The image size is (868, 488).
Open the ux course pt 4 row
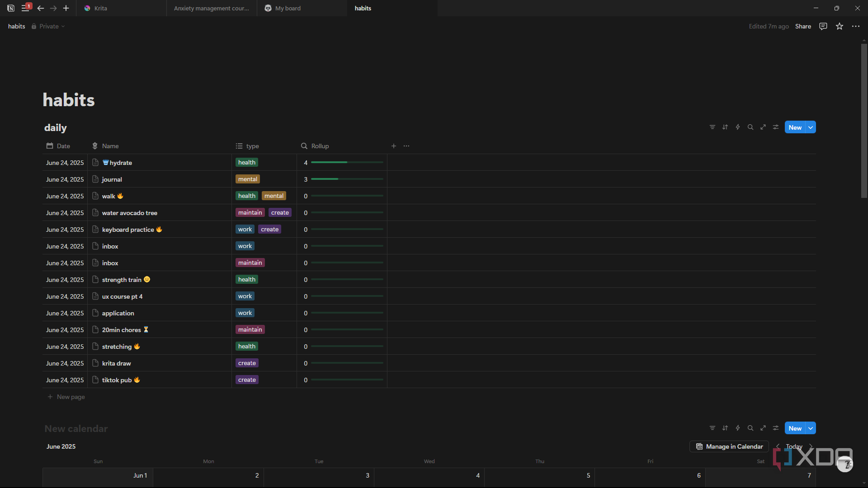pos(122,296)
